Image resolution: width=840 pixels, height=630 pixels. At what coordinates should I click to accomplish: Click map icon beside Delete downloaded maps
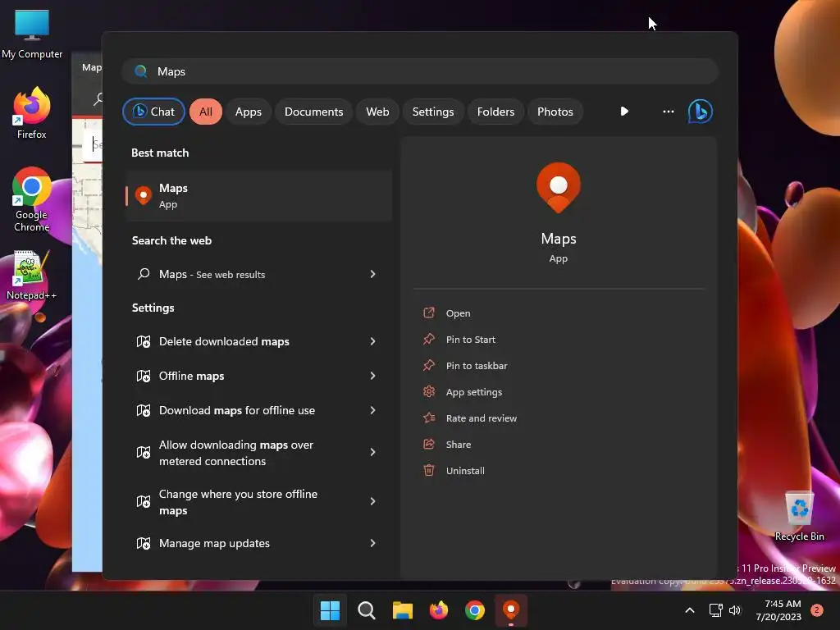point(143,341)
